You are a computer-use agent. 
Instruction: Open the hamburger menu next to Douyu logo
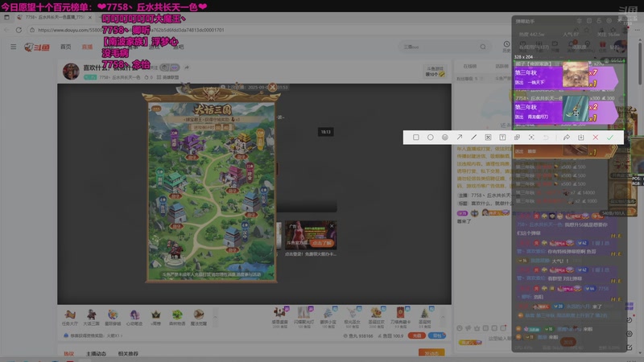(x=14, y=47)
